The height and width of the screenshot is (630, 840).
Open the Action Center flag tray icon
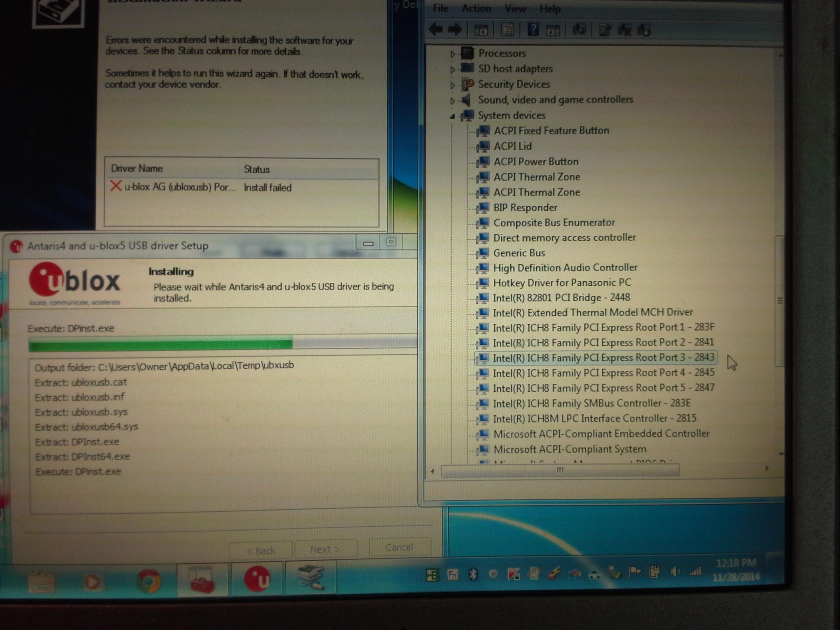635,572
